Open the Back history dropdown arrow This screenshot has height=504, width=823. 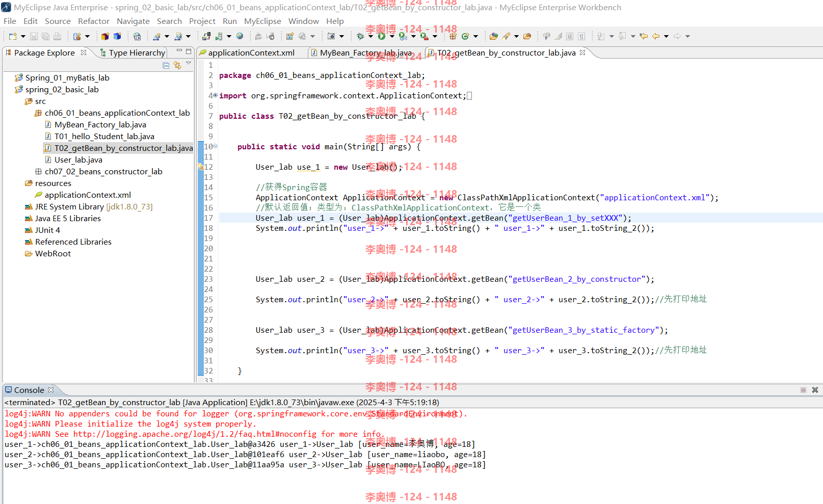pos(666,36)
